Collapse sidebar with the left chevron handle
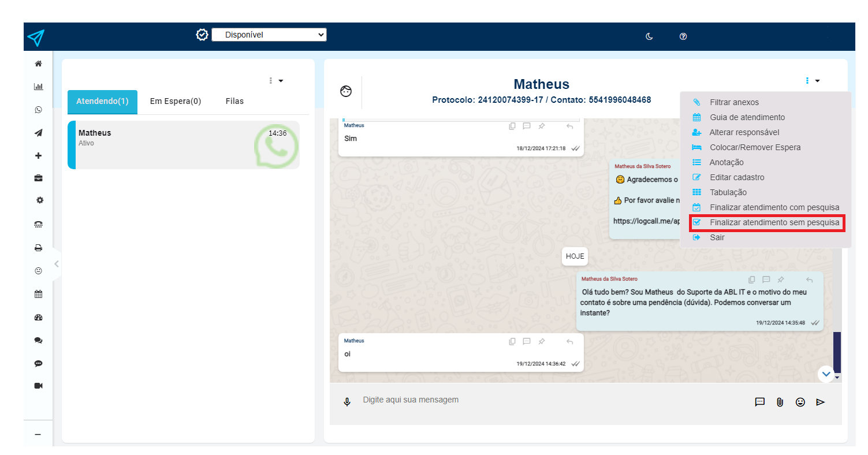This screenshot has height=455, width=868. coord(56,264)
